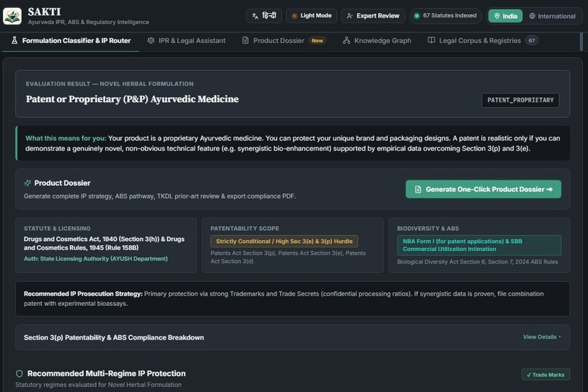Click the document icon in Generate Dossier button

[418, 190]
